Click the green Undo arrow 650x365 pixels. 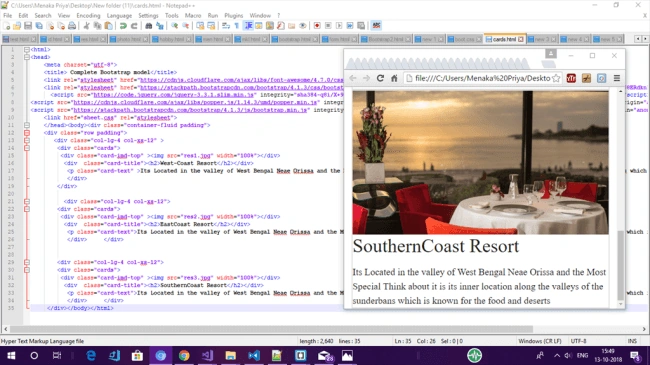pos(123,26)
